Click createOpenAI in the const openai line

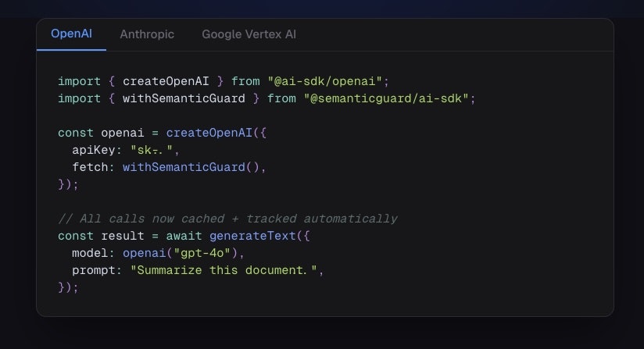click(209, 133)
